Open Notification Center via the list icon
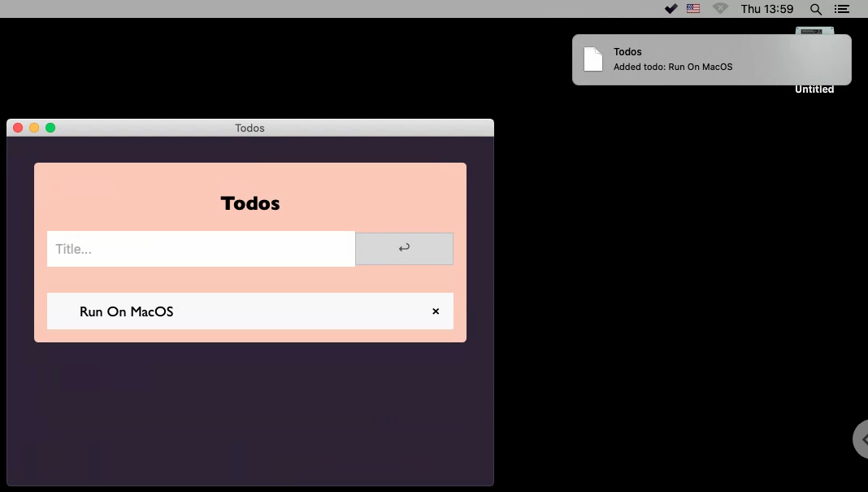The width and height of the screenshot is (868, 492). 842,8
